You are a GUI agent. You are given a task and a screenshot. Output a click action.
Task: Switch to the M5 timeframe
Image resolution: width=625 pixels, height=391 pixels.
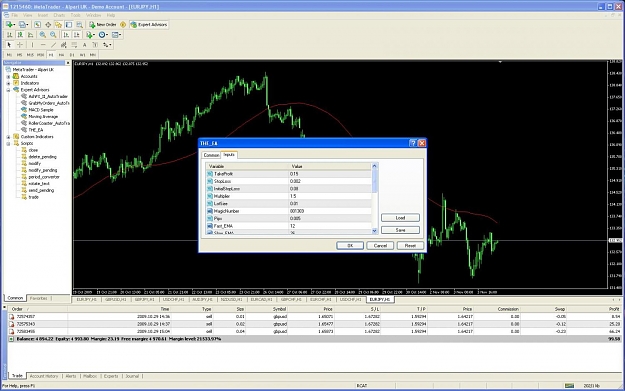click(x=20, y=55)
